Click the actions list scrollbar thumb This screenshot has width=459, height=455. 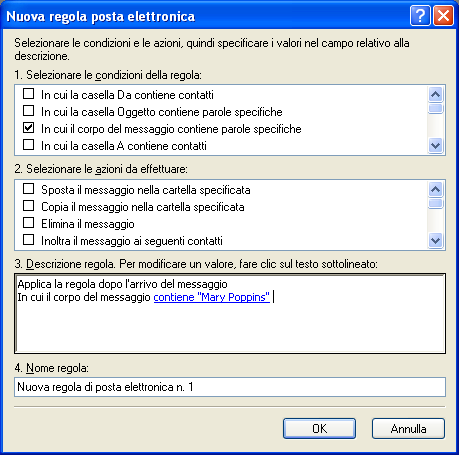point(435,203)
